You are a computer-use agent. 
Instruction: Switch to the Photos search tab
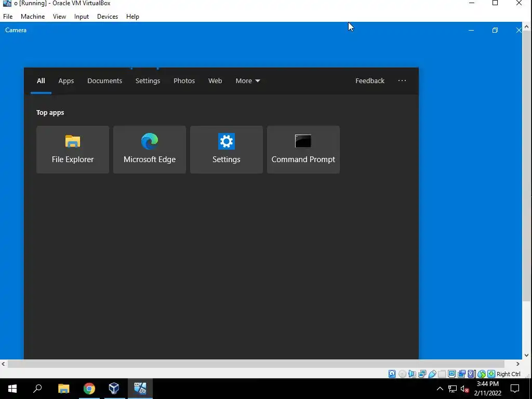tap(184, 81)
